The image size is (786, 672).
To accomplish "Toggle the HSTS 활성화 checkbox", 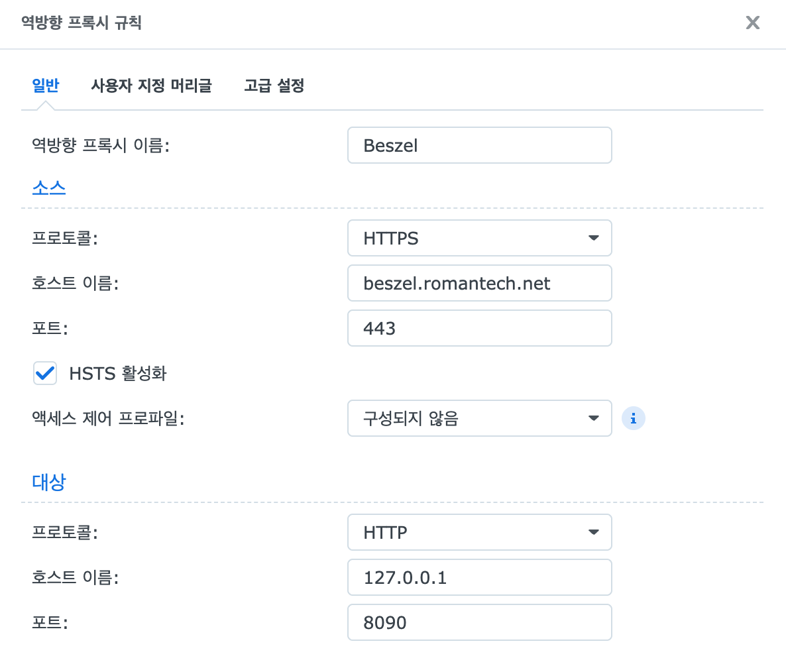I will [44, 373].
